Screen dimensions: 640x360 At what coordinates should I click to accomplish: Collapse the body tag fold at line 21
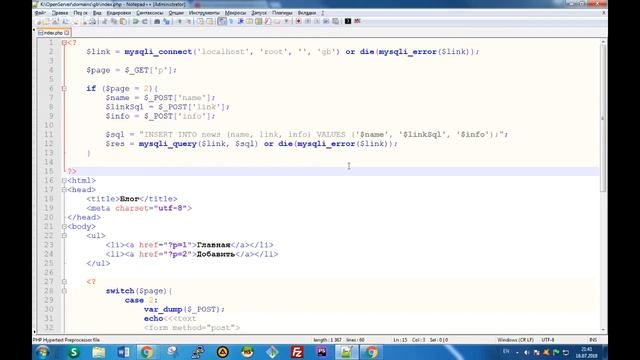64,227
